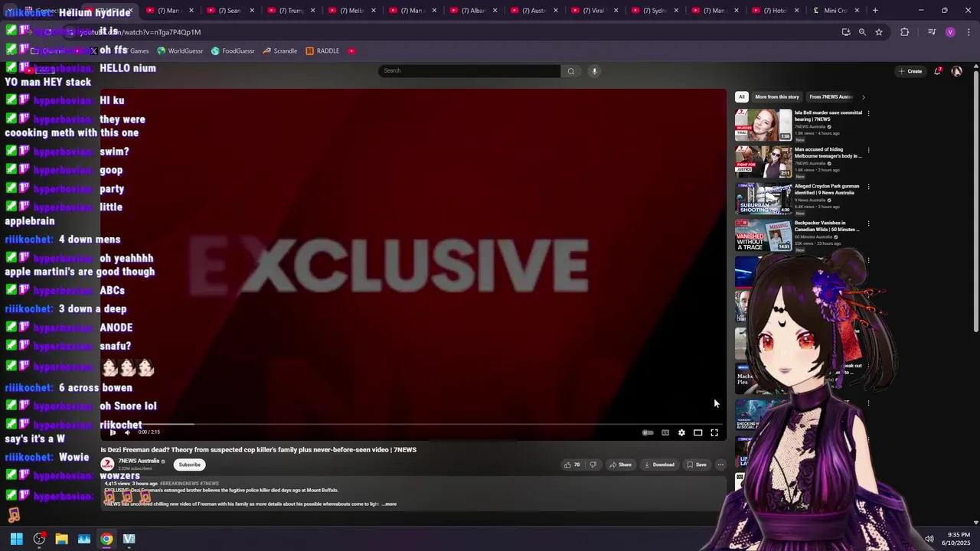980x551 pixels.
Task: Open Man accused of hiding body video
Action: tap(763, 161)
